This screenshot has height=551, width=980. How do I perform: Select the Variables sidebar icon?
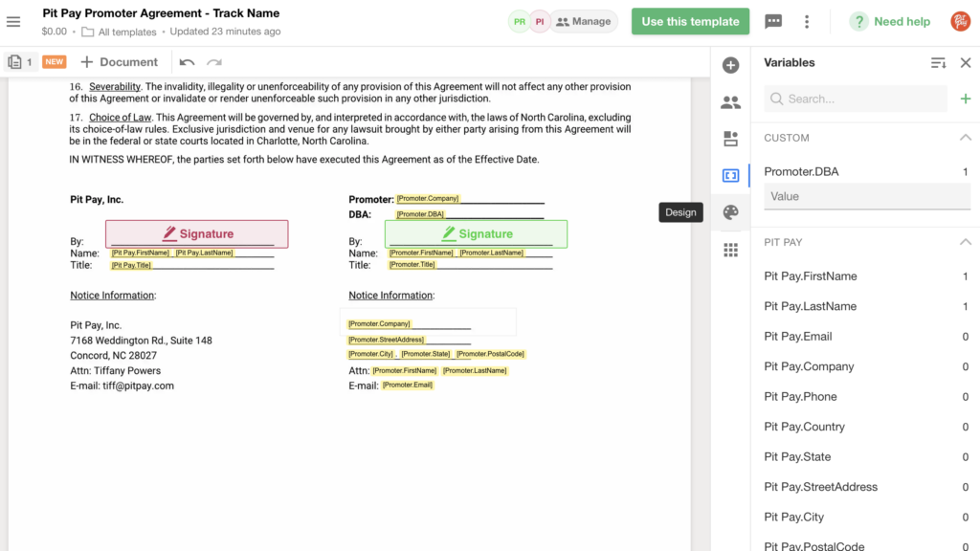point(730,176)
